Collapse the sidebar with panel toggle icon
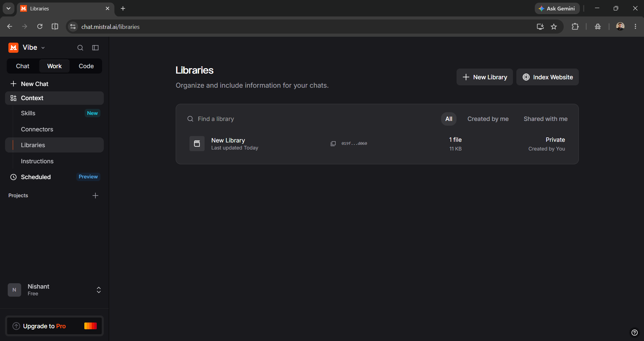This screenshot has height=341, width=644. pyautogui.click(x=95, y=48)
